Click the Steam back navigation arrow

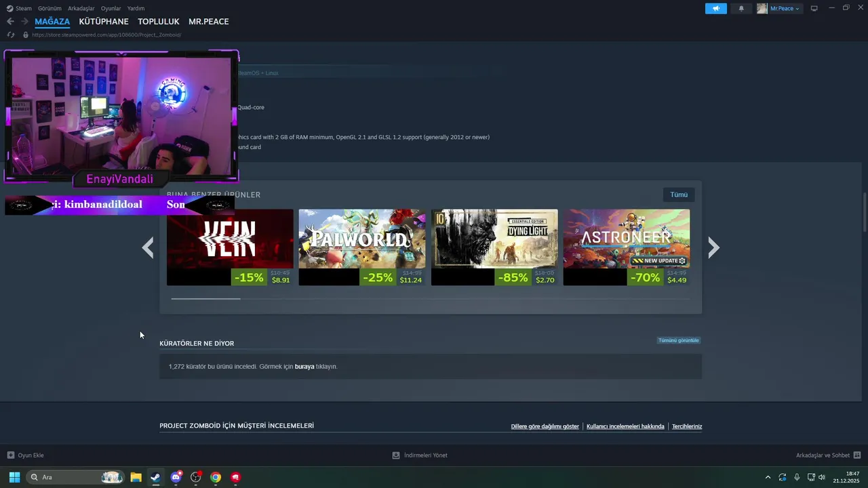(10, 22)
